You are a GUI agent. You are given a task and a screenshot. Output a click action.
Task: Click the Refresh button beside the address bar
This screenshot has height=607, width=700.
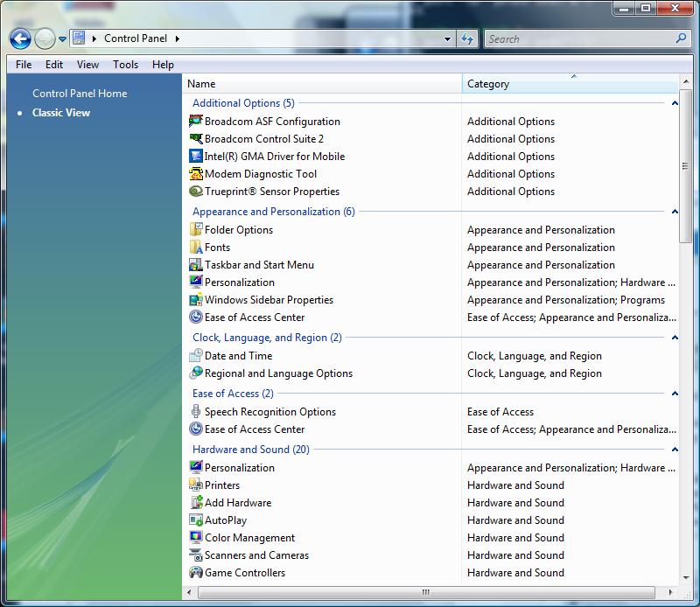[467, 38]
